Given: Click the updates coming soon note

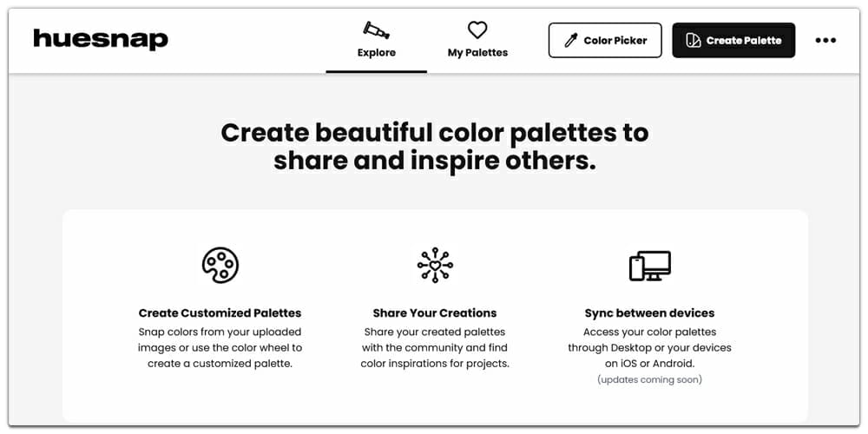Looking at the screenshot, I should click(649, 379).
